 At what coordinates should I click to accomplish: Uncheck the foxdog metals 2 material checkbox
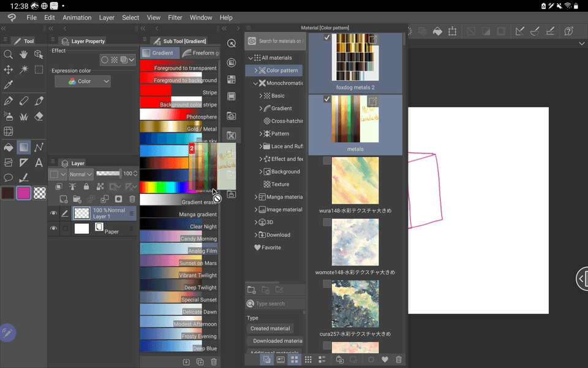coord(327,38)
